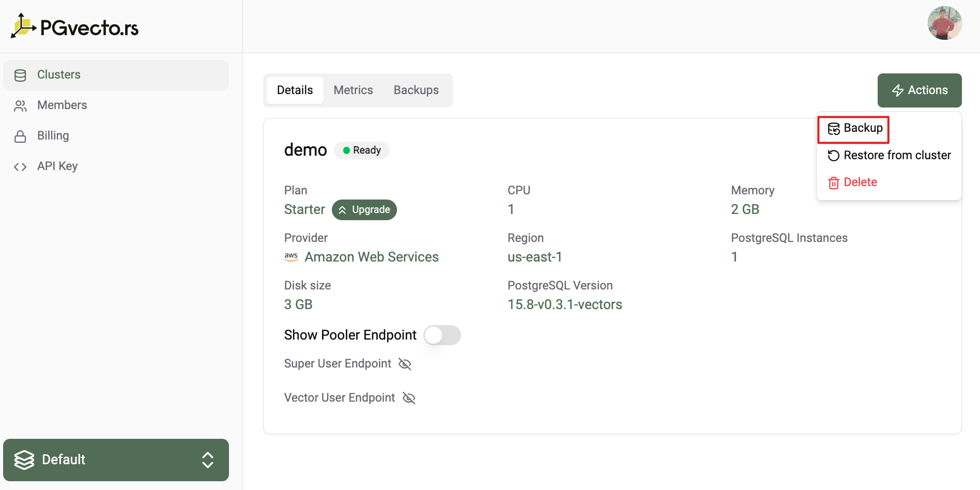
Task: Switch to the Metrics tab
Action: (353, 90)
